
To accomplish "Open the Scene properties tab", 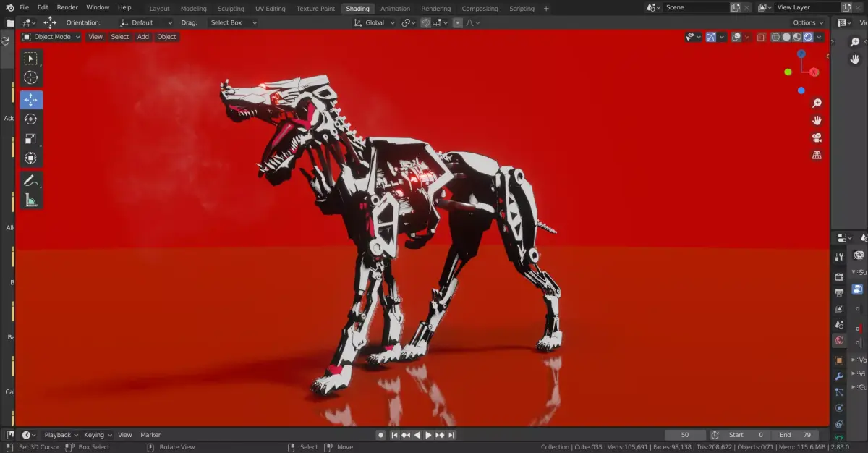I will [x=839, y=324].
